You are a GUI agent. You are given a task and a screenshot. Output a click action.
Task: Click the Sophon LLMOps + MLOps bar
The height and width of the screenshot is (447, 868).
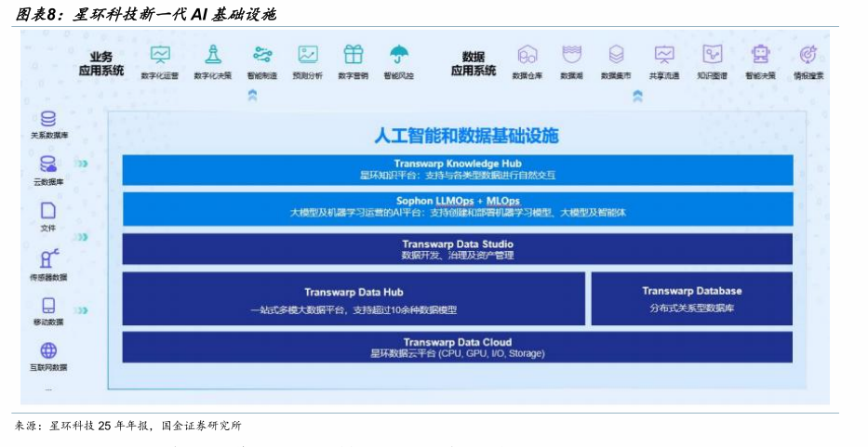pyautogui.click(x=458, y=209)
